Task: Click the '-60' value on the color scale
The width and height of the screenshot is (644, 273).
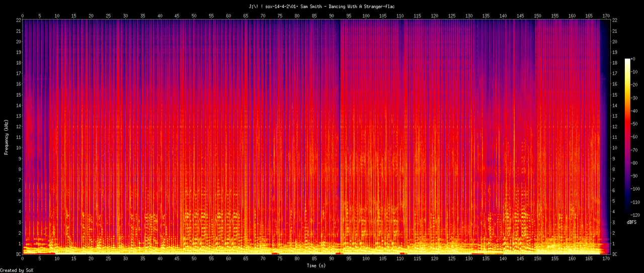Action: 634,137
